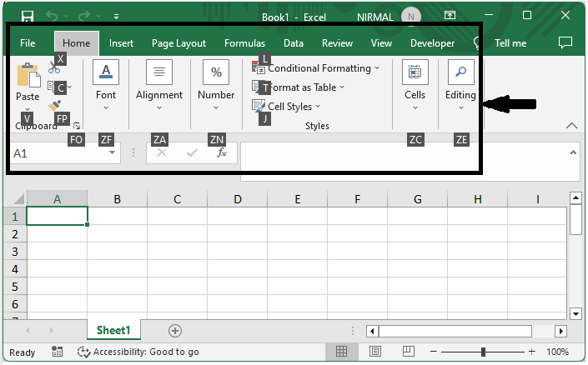Screen dimensions: 588x365
Task: Open the NIRMAL account avatar
Action: point(410,17)
